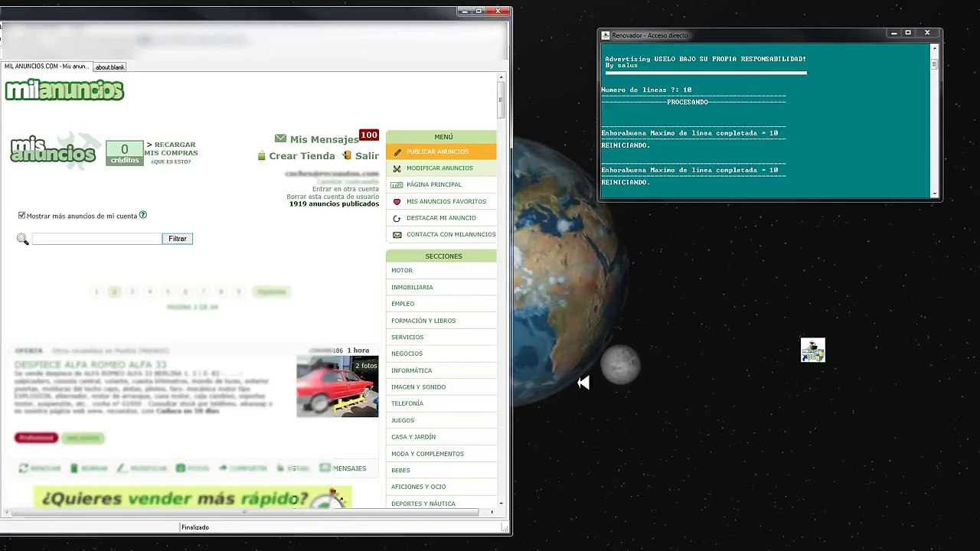980x551 pixels.
Task: Click the Mensajes link under the ad
Action: click(349, 468)
